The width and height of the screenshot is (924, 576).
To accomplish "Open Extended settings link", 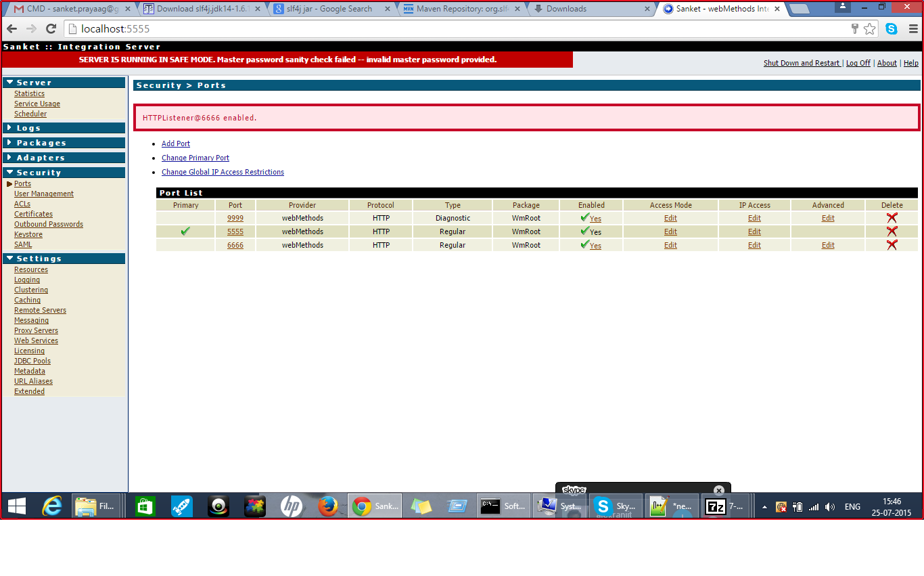I will click(29, 391).
